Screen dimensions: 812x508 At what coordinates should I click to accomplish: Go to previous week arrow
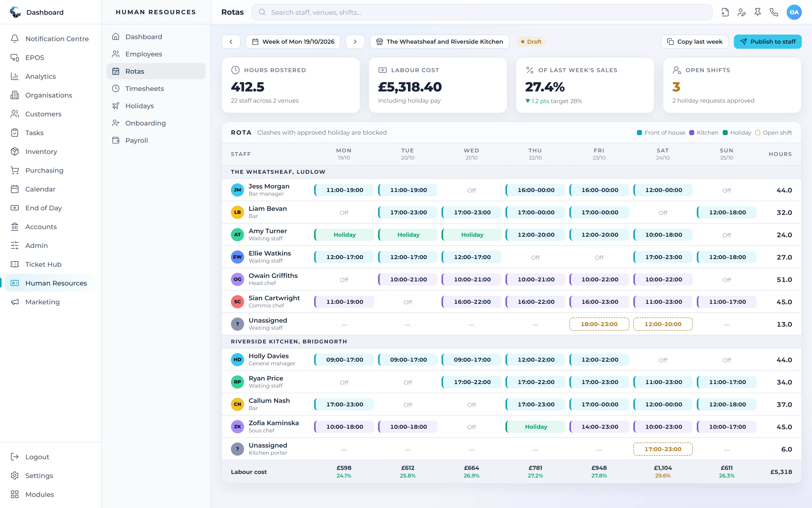(x=231, y=42)
